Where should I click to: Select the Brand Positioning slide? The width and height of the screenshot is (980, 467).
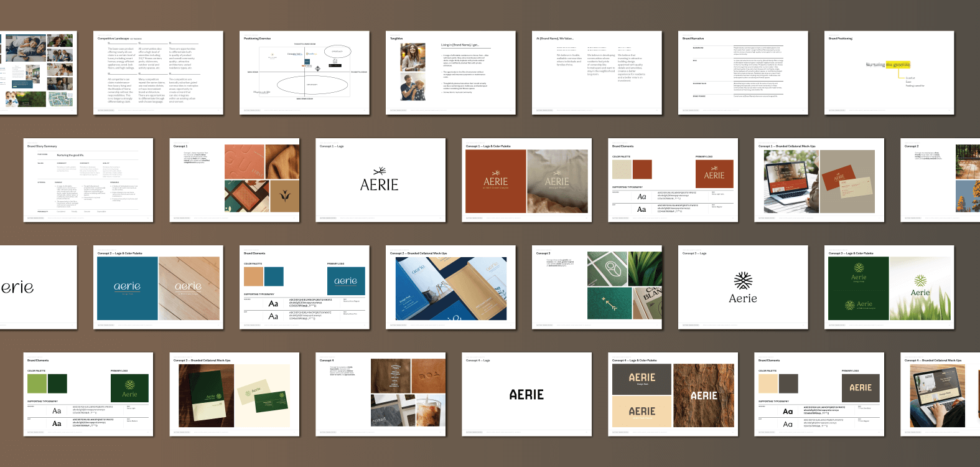coord(889,73)
